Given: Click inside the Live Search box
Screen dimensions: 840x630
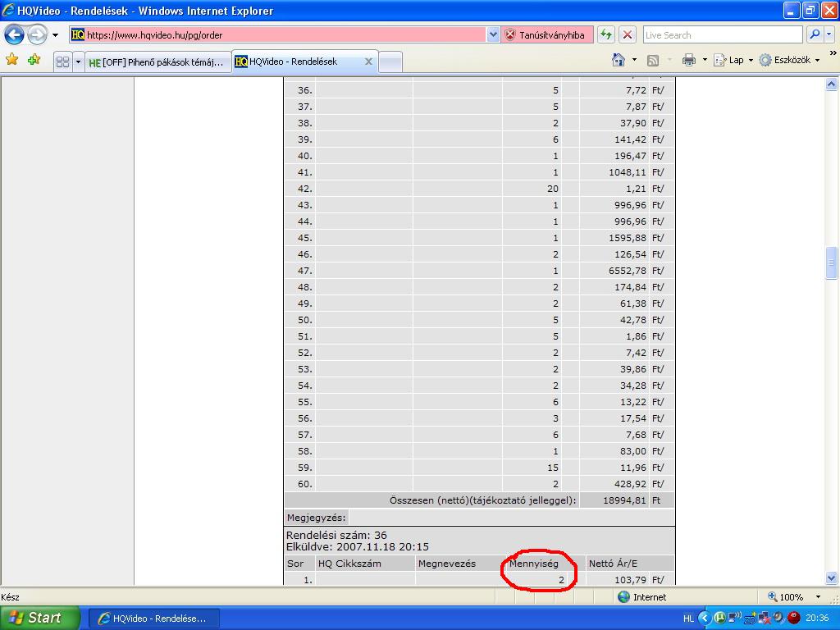Looking at the screenshot, I should tap(723, 34).
